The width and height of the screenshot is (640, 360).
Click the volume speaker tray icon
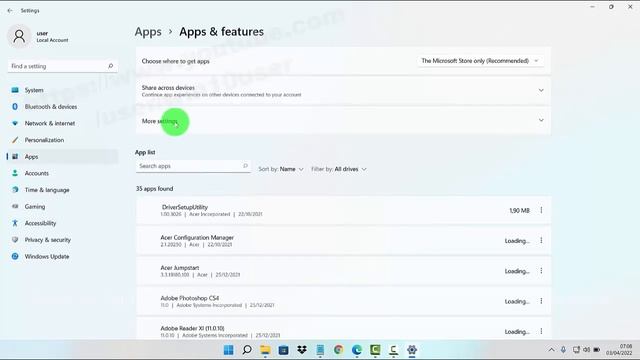point(587,350)
